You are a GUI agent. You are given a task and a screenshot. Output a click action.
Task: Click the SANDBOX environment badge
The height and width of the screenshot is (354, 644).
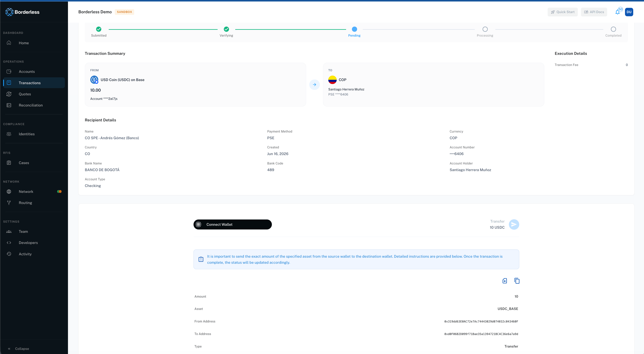[125, 12]
